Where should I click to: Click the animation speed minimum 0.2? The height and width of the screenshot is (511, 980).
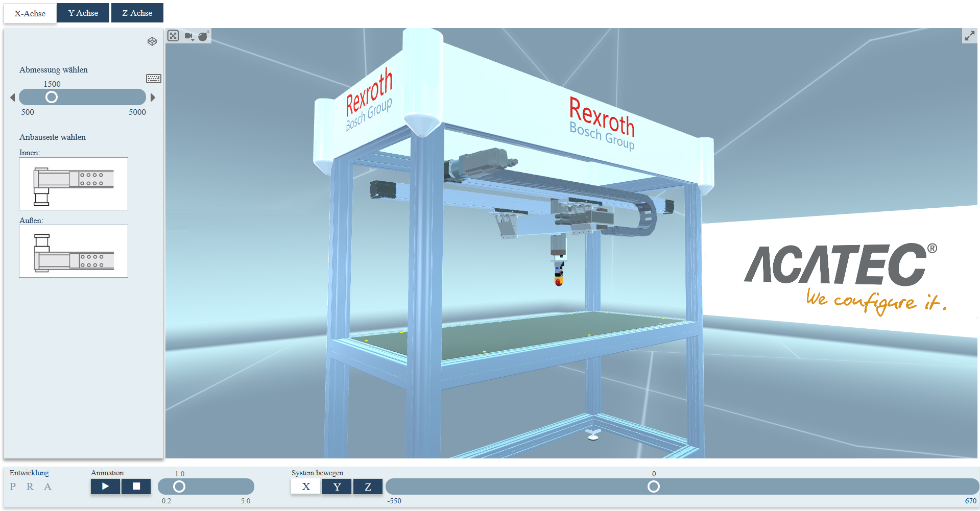[166, 501]
